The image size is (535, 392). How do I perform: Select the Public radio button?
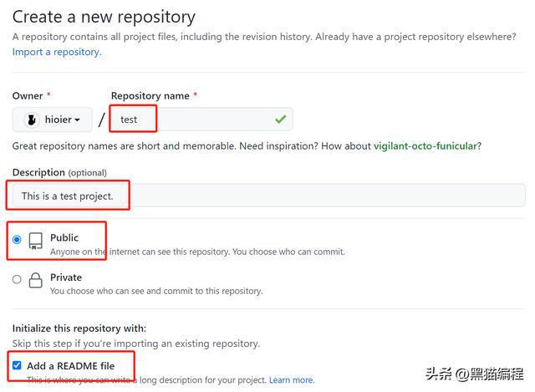tap(17, 240)
